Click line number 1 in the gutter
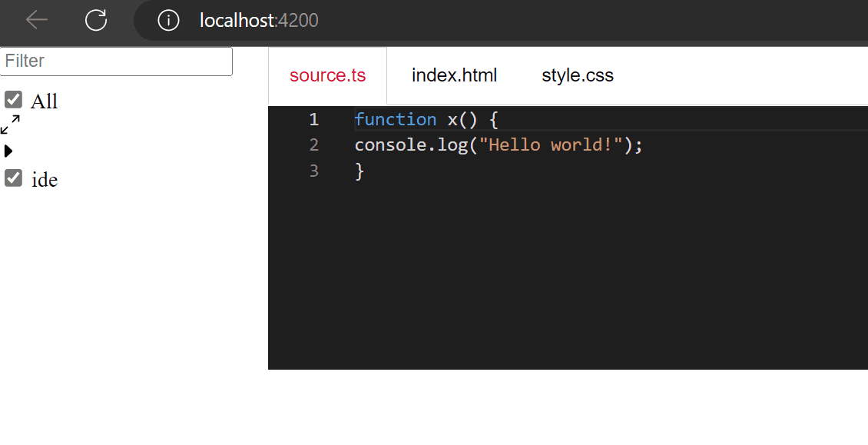 313,119
